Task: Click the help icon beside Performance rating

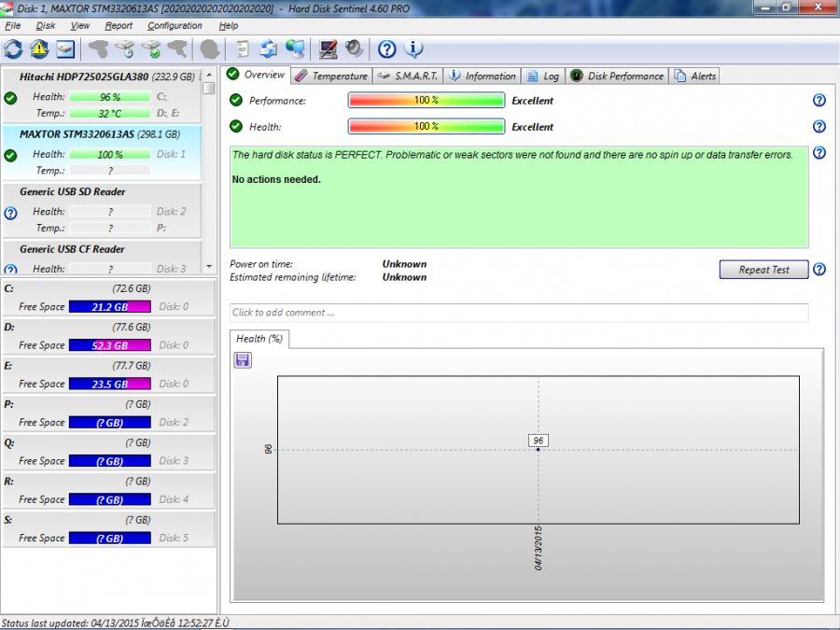Action: pyautogui.click(x=819, y=100)
